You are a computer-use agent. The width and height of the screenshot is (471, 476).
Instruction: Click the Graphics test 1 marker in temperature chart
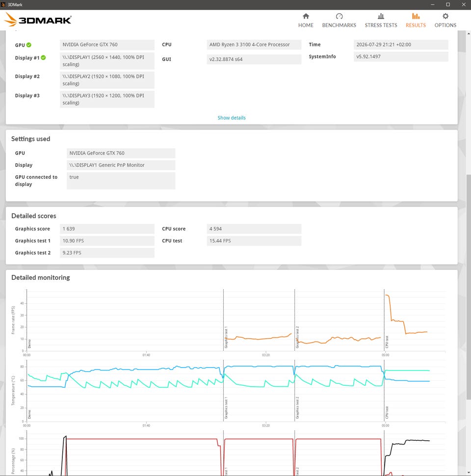pyautogui.click(x=226, y=408)
